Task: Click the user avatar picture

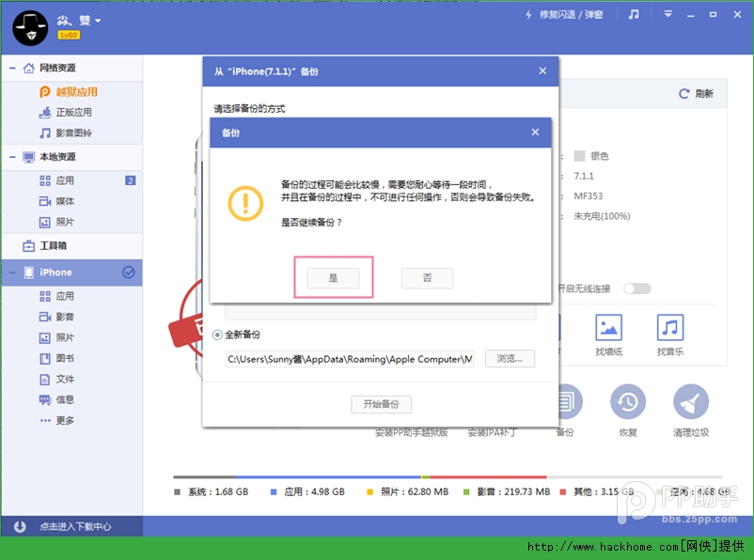Action: [x=30, y=28]
